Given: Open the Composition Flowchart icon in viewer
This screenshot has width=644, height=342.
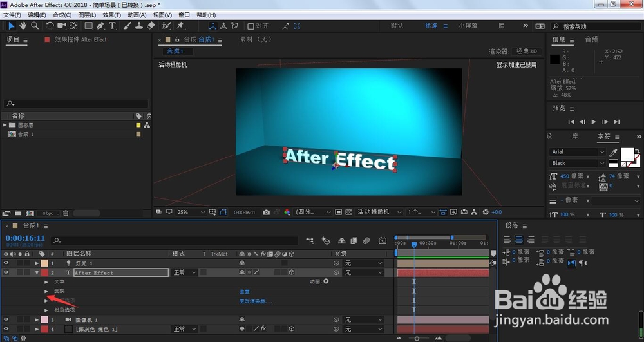Looking at the screenshot, I should click(474, 213).
